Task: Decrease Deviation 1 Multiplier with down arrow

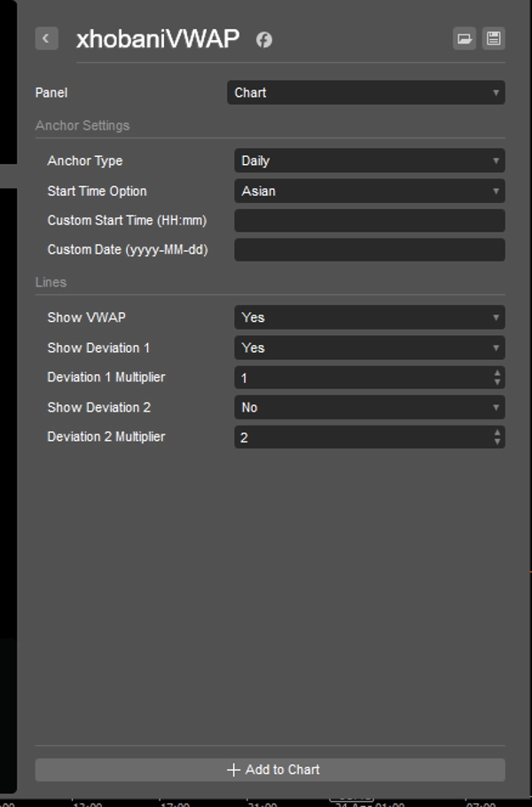Action: coord(497,382)
